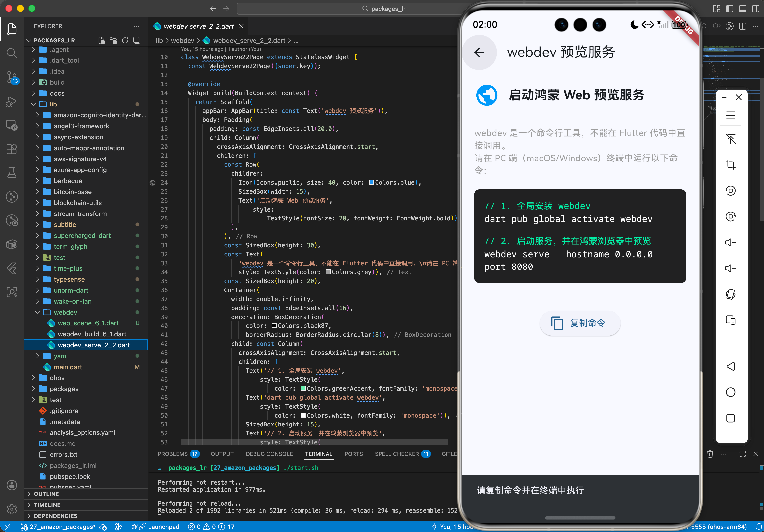Click the lib breadcrumb segment
The image size is (764, 532).
pyautogui.click(x=159, y=41)
